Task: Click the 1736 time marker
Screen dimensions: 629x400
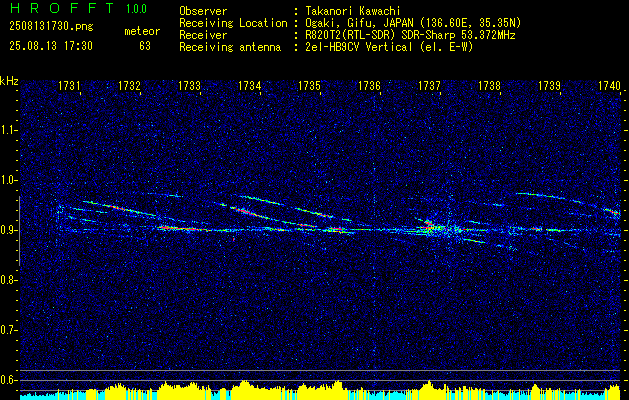Action: tap(369, 85)
